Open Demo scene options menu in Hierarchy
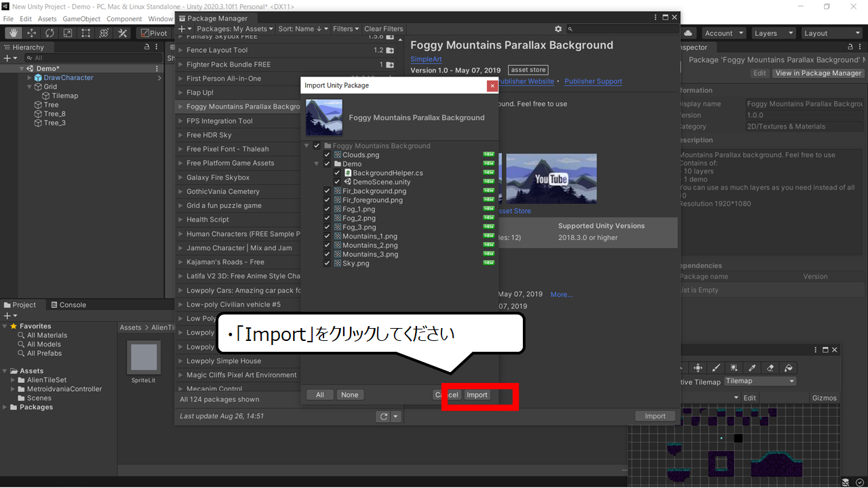868x488 pixels. point(157,68)
